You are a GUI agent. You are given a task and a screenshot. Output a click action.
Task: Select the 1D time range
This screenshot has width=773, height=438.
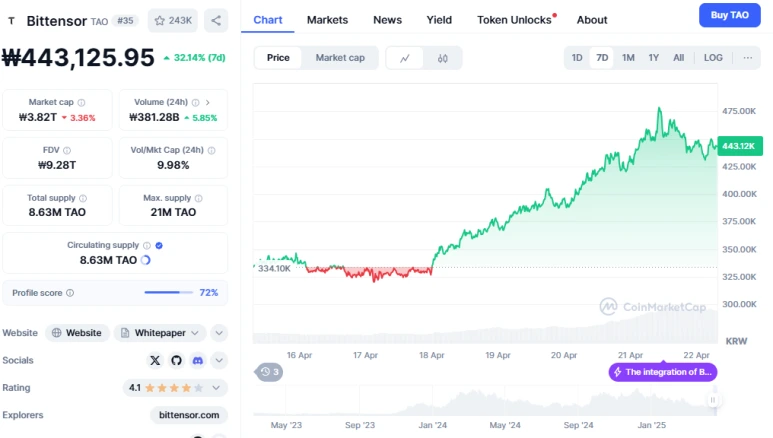pyautogui.click(x=577, y=58)
